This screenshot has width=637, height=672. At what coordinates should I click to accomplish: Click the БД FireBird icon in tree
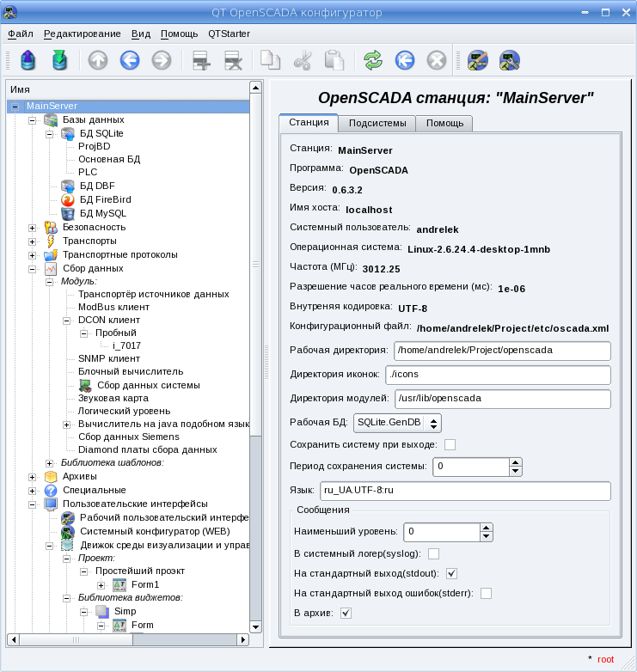point(68,199)
